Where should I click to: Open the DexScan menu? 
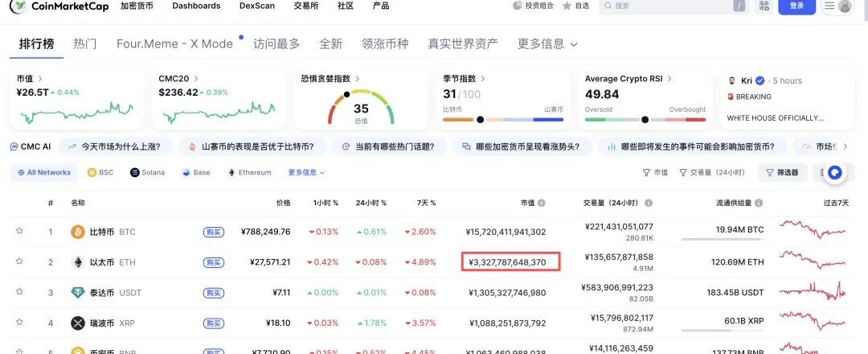tap(257, 6)
